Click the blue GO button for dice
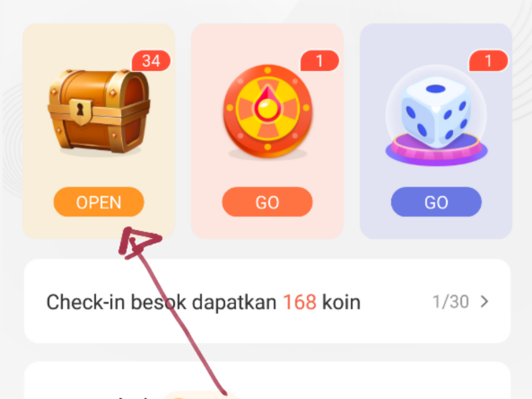This screenshot has width=532, height=399. click(436, 202)
